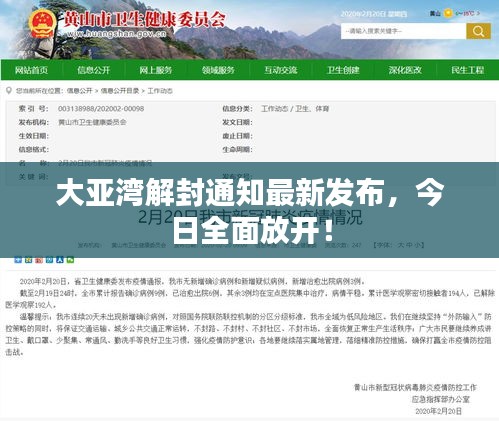Viewport: 499px width, 421px height.
Task: Click the red share icon under the article
Action: click(x=39, y=260)
